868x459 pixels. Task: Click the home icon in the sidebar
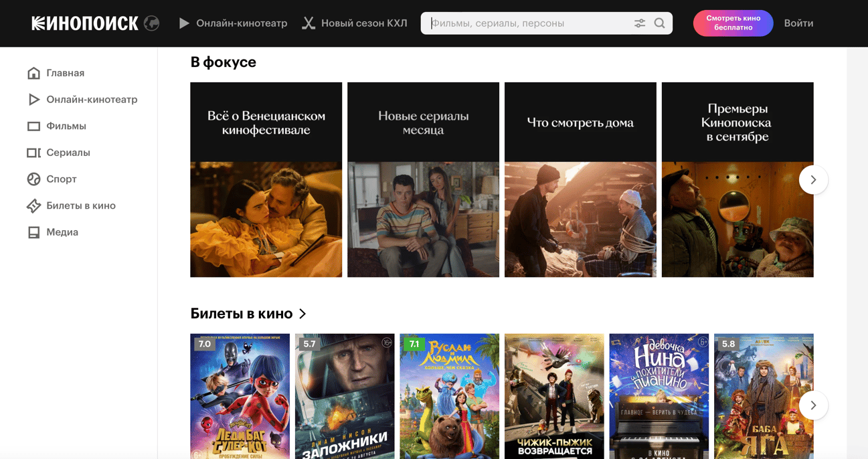[x=33, y=73]
